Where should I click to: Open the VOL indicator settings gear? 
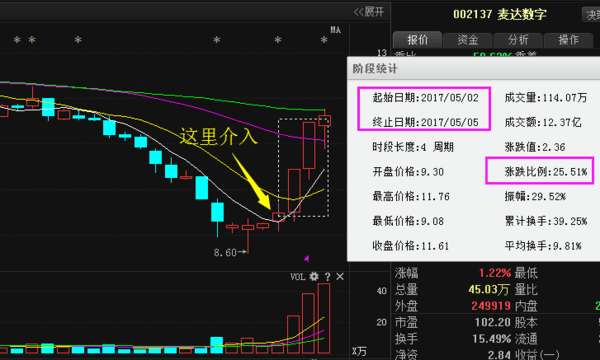point(314,276)
